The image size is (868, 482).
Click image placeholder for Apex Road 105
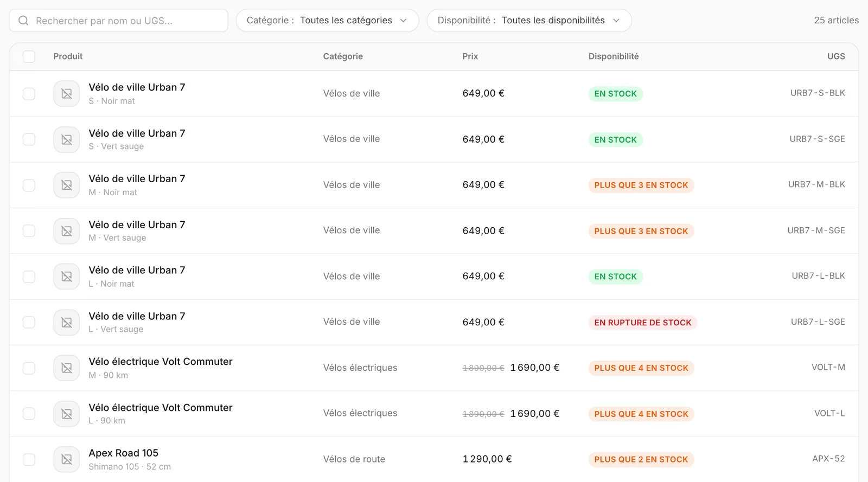pos(67,460)
